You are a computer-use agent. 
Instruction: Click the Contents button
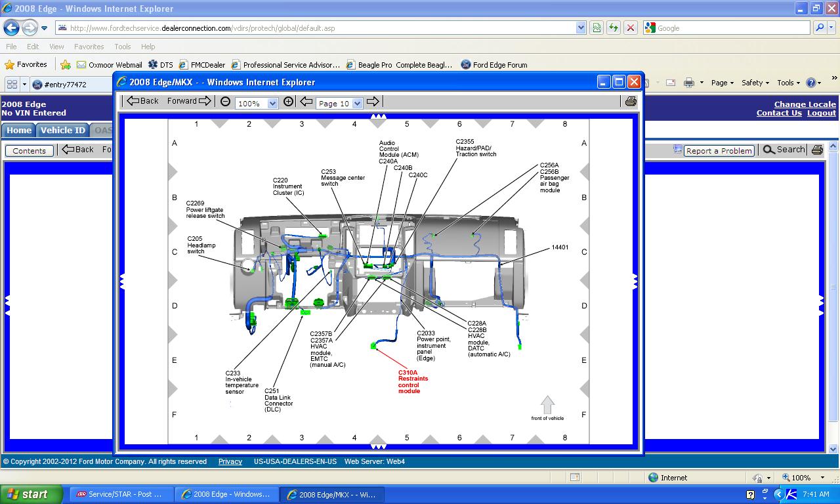[x=30, y=150]
